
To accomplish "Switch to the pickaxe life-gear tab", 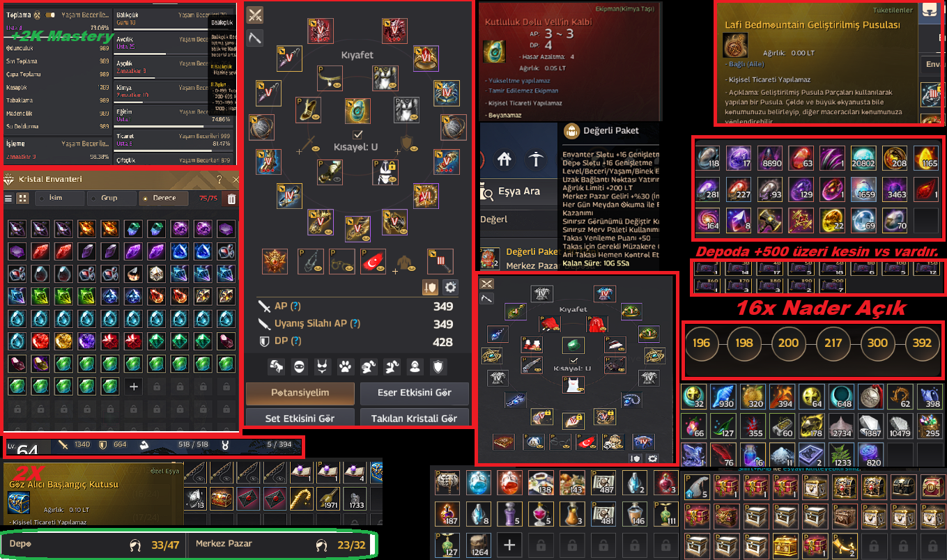I will [x=255, y=38].
